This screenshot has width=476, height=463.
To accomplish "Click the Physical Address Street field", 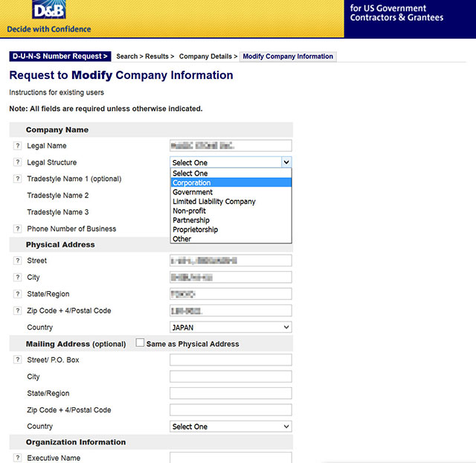I will [x=231, y=261].
